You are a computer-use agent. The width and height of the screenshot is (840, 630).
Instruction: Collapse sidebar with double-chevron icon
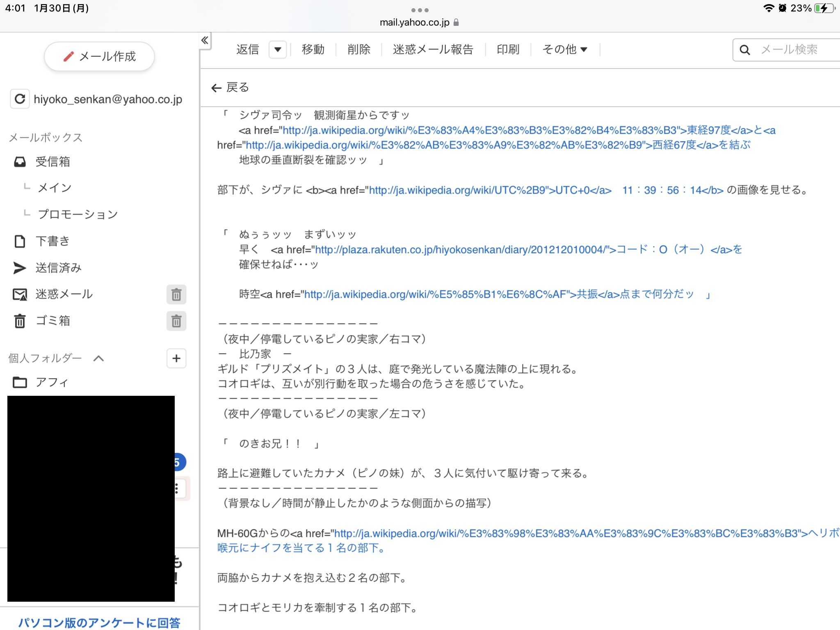(x=205, y=40)
